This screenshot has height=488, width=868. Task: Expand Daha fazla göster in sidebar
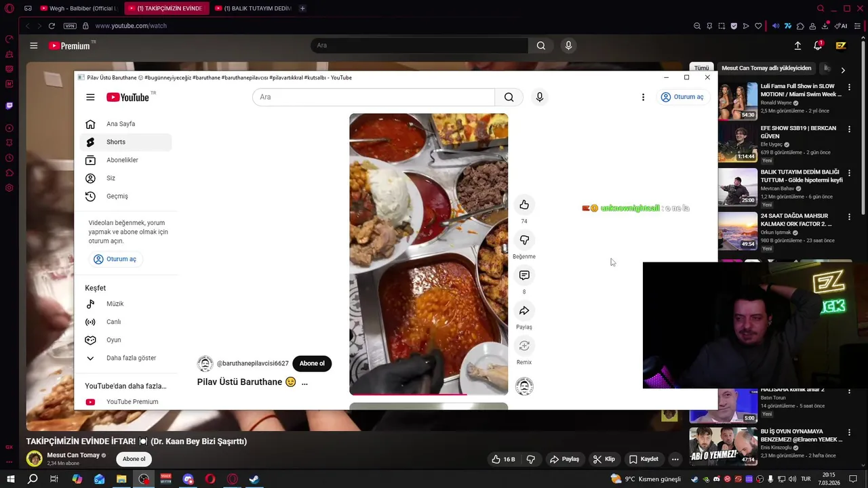[125, 358]
